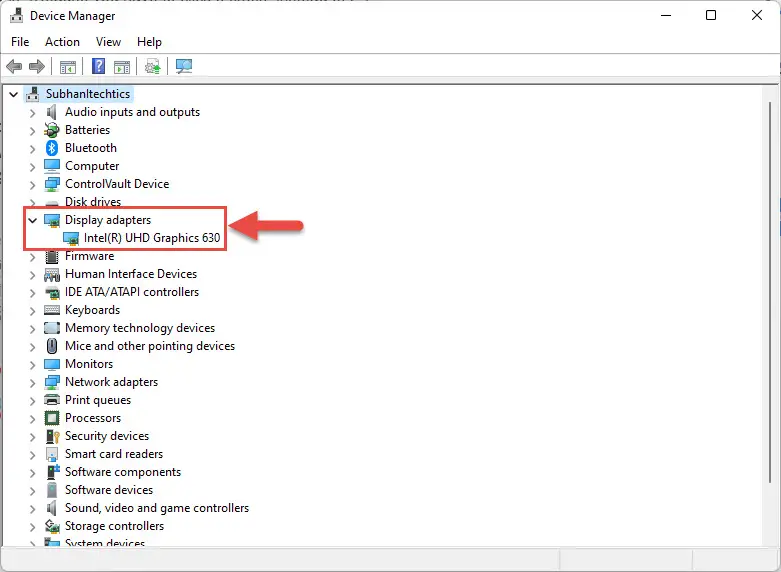Select Sound, video and game controllers
The height and width of the screenshot is (572, 781).
[157, 508]
